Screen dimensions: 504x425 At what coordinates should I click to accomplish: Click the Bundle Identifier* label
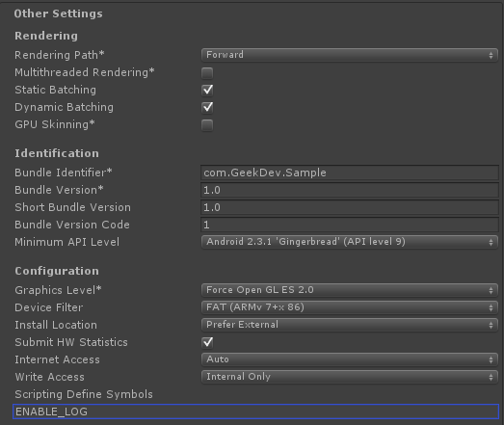pos(64,173)
